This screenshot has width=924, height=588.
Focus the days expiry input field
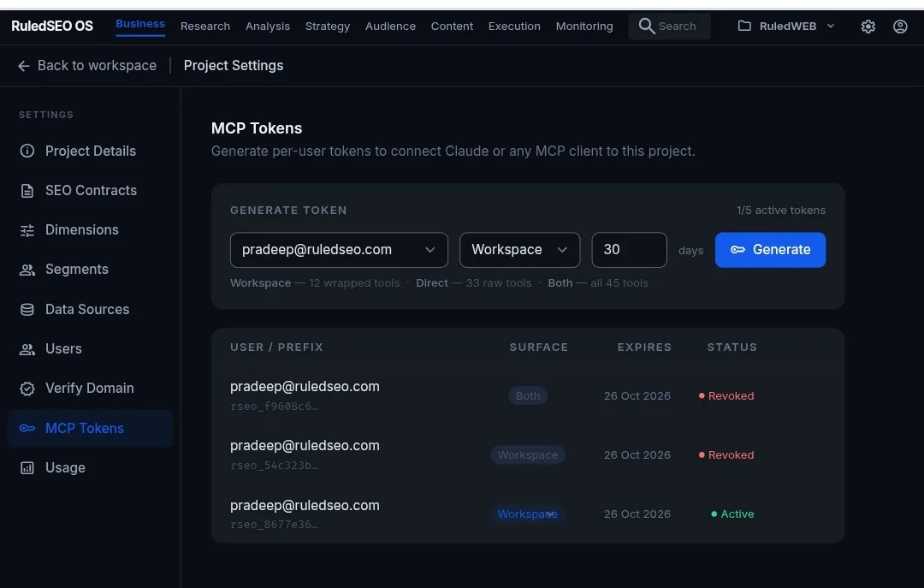[x=629, y=250]
